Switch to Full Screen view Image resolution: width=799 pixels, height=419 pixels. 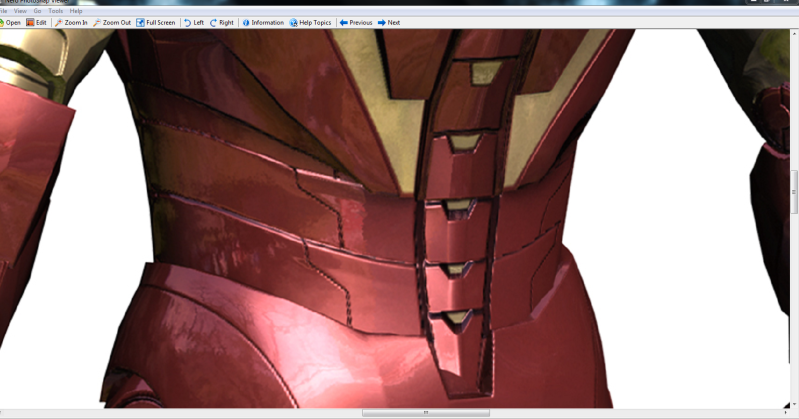coord(155,22)
